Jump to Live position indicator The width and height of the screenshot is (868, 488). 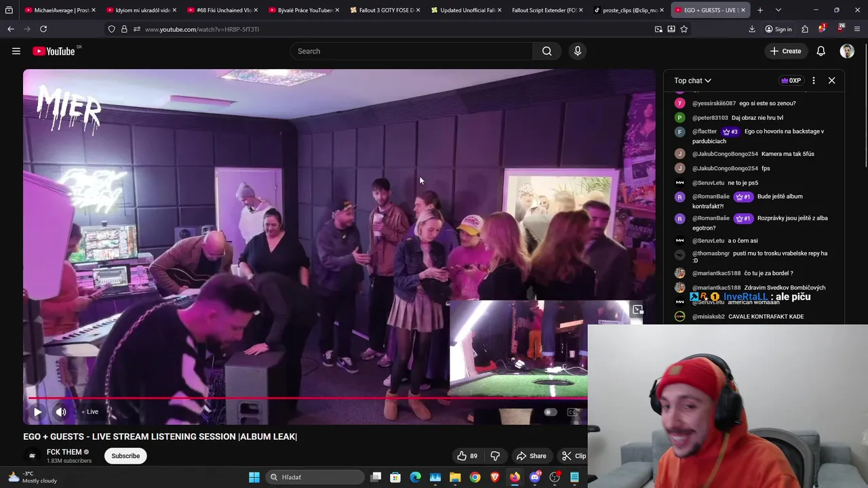click(x=90, y=411)
